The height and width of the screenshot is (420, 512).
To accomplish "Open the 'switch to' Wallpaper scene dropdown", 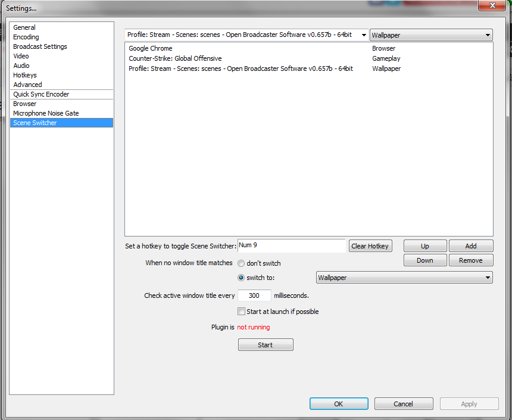I will coord(404,278).
